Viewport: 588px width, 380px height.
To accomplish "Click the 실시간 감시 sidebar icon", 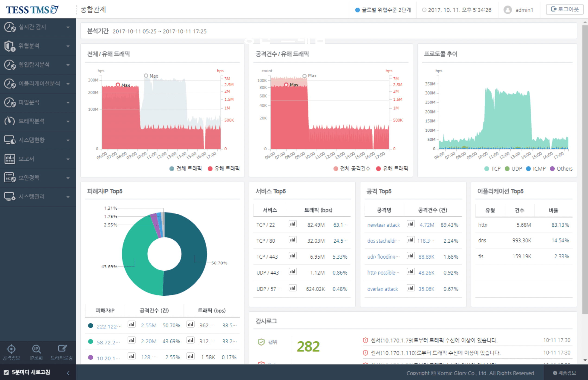I will (10, 27).
